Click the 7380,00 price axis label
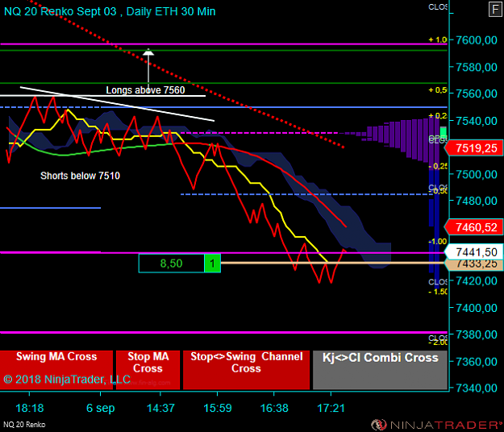The height and width of the screenshot is (432, 504). [477, 334]
